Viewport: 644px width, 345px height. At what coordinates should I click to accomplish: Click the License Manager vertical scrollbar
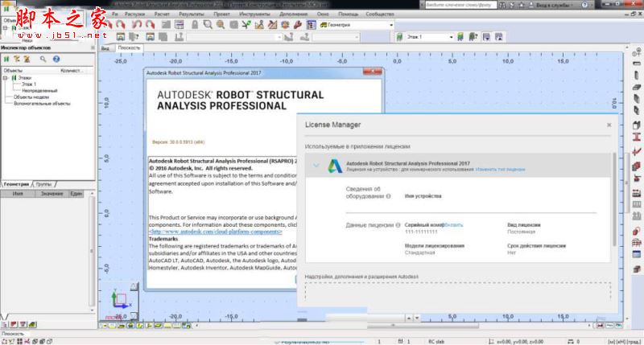pyautogui.click(x=614, y=199)
